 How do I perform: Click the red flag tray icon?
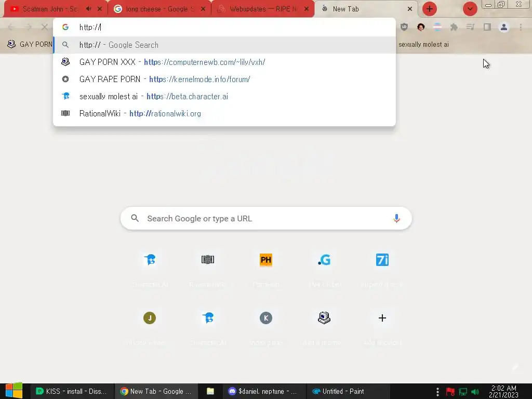pos(450,392)
